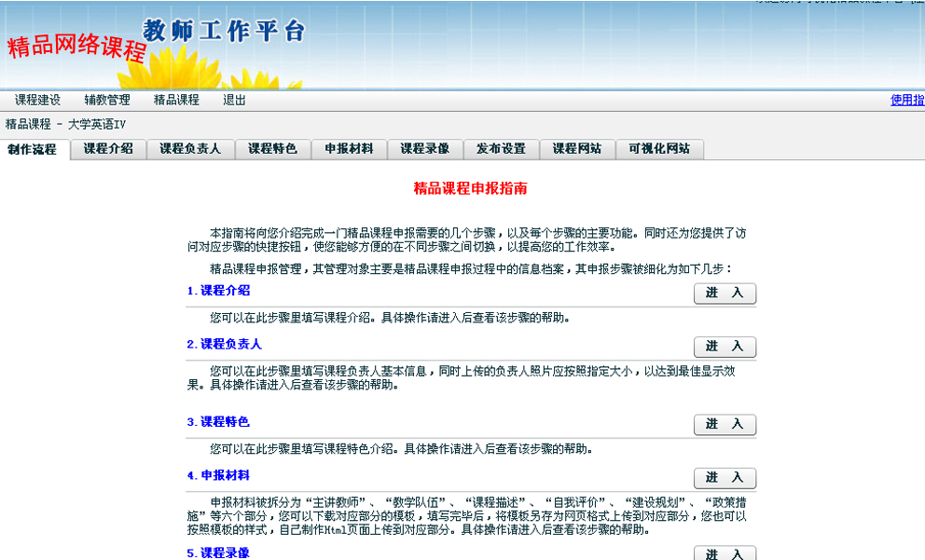Click the blue 2.课程负责人 heading link
925x560 pixels.
pos(225,344)
